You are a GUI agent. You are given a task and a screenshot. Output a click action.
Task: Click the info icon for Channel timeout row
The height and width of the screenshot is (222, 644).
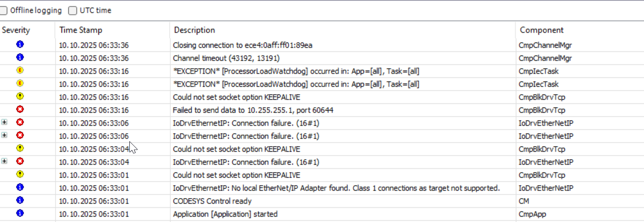pyautogui.click(x=20, y=57)
